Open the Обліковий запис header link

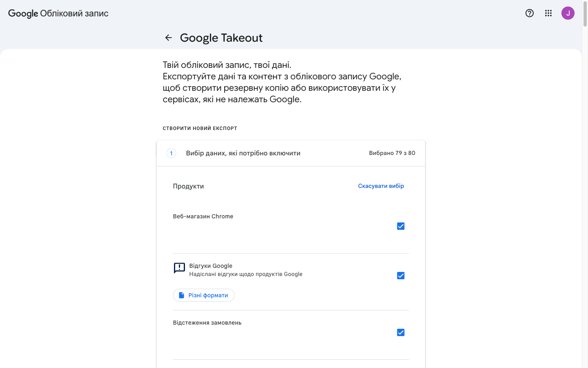coord(74,13)
